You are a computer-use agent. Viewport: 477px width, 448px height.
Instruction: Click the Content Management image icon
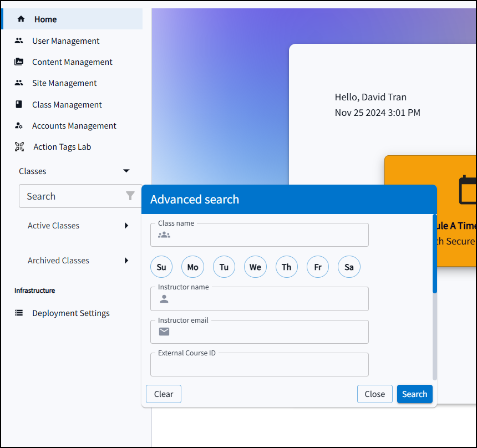click(x=19, y=62)
